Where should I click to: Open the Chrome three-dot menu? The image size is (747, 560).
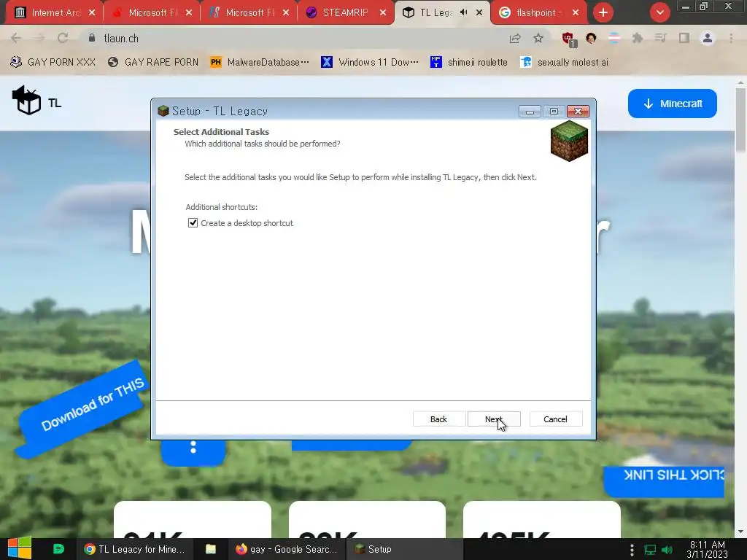pyautogui.click(x=731, y=38)
